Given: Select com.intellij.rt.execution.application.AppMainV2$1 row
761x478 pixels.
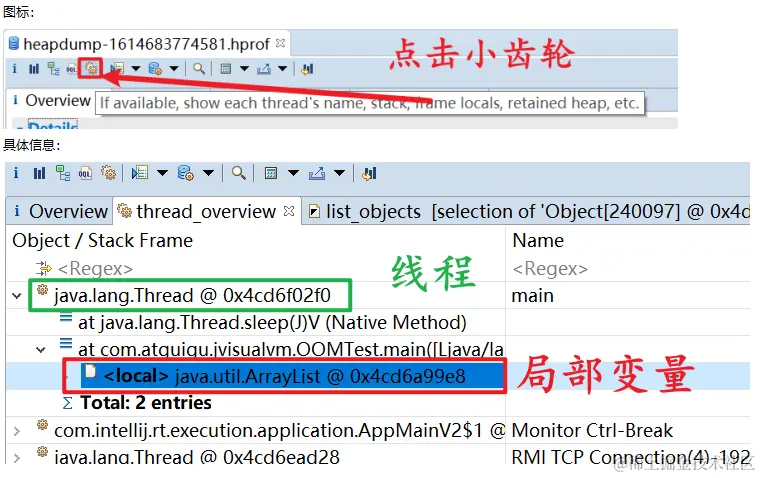Looking at the screenshot, I should 279,430.
